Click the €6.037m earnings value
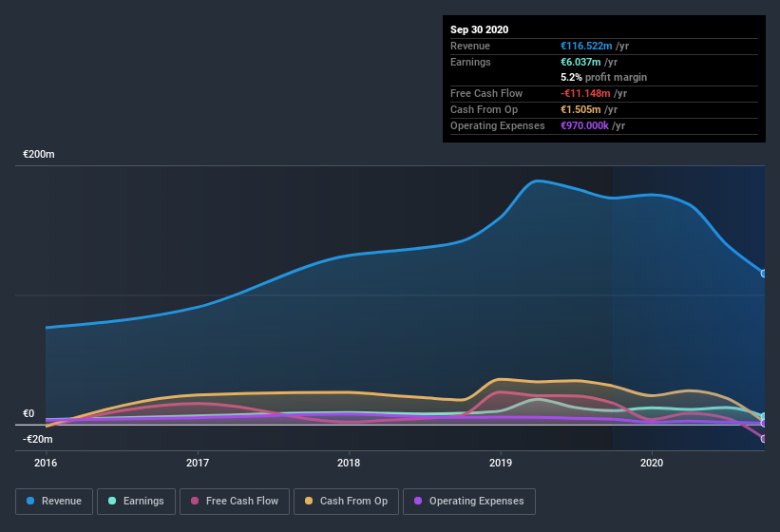Image resolution: width=780 pixels, height=532 pixels. 580,62
